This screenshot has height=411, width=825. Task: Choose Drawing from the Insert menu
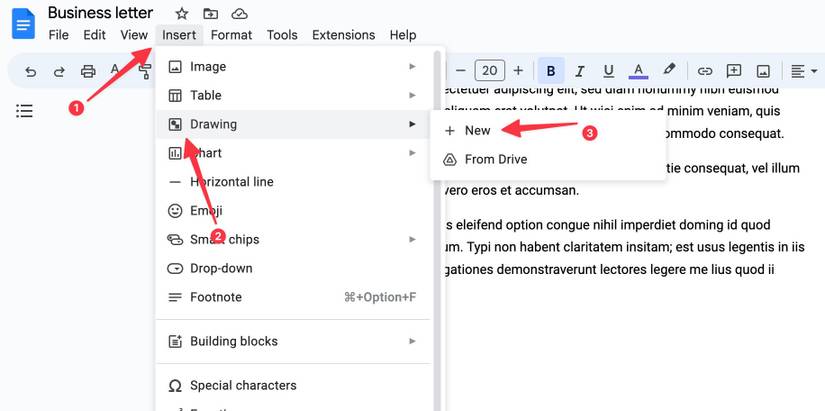[x=294, y=124]
